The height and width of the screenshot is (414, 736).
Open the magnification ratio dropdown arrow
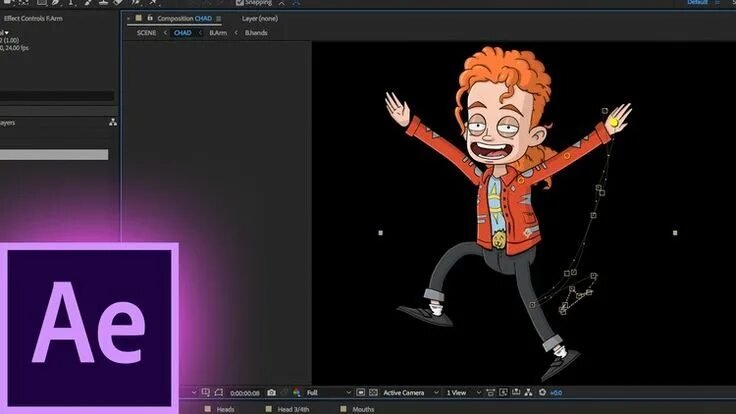click(x=194, y=392)
